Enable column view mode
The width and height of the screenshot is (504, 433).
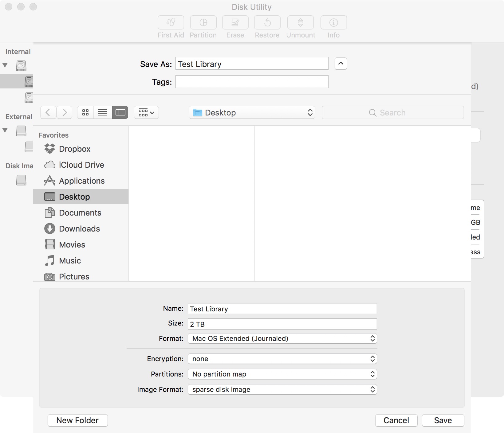(x=120, y=112)
